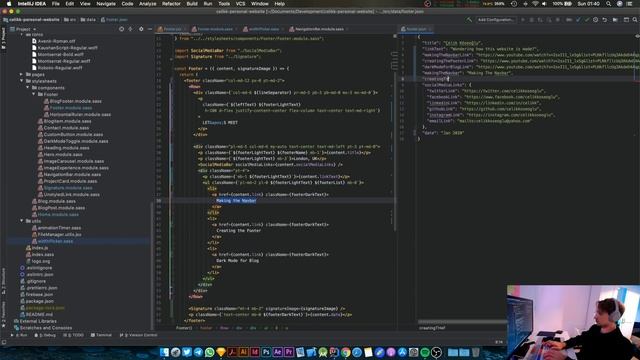Open the Version Control tool window
Screen dimensions: 640x360
(138, 335)
